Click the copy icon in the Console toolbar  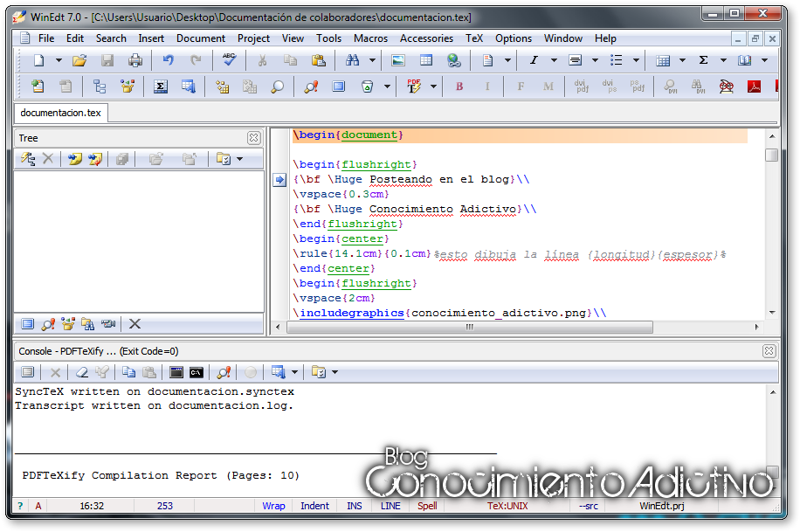coord(128,372)
